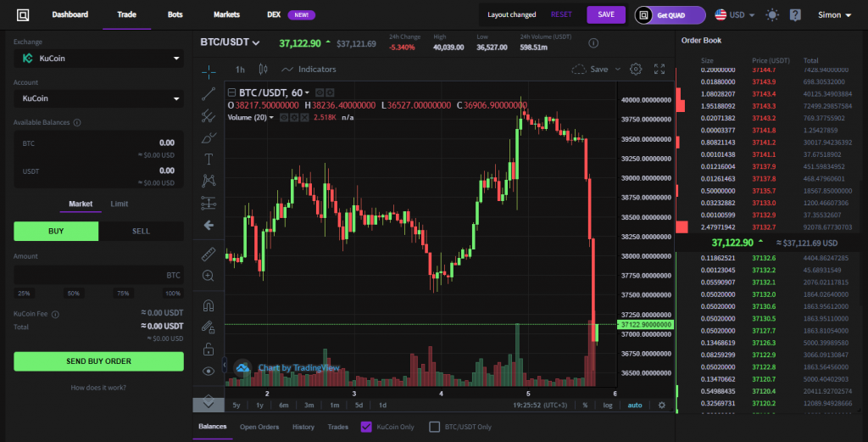
Task: Remove the Volume indicator
Action: click(x=304, y=117)
